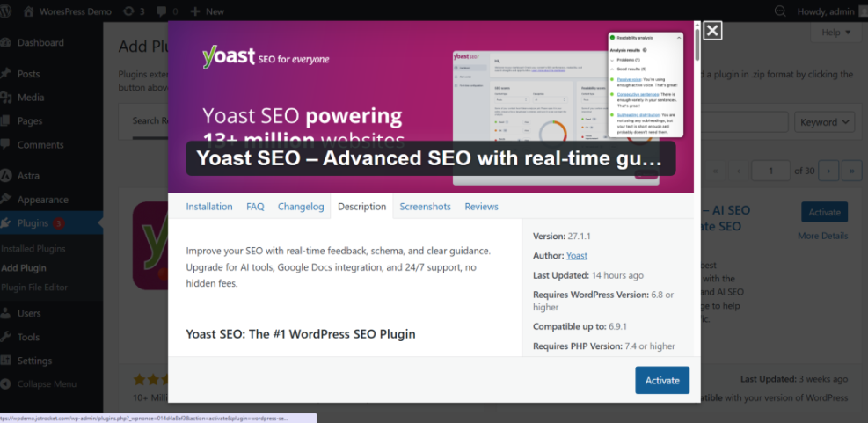Click the 'Version: 27.1.1' text
Viewport: 868px width, 423px height.
coord(562,236)
